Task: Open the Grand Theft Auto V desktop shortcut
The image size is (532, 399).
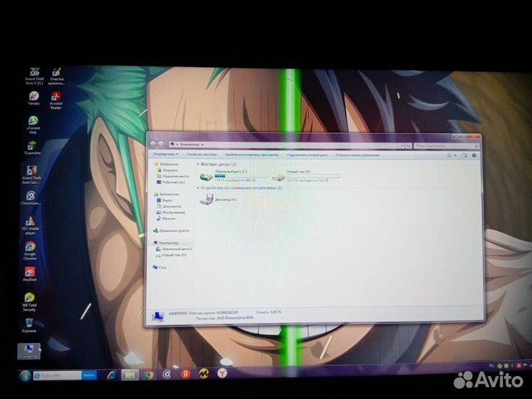Action: coord(34,76)
